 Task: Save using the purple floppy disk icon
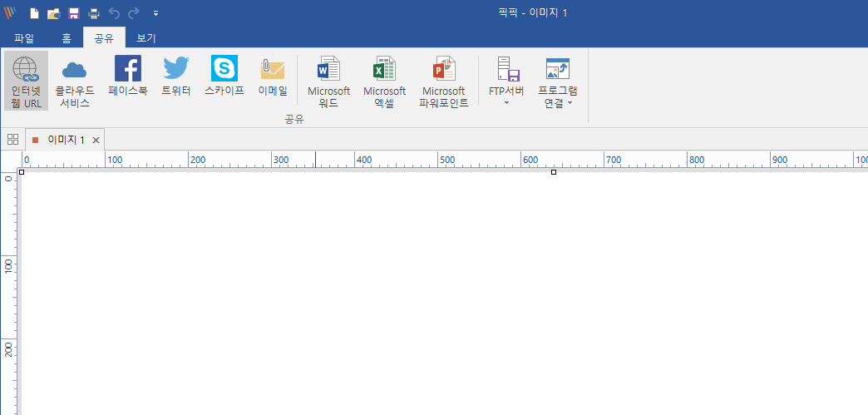[74, 12]
